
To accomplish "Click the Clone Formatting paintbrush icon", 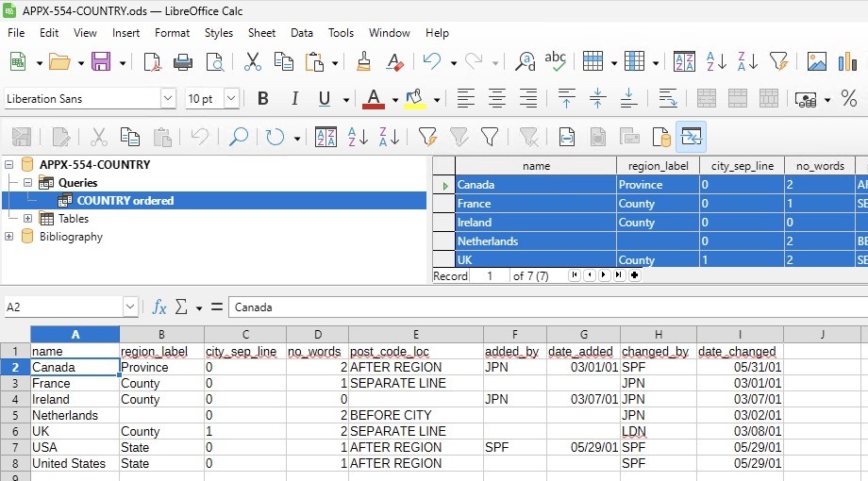I will [x=363, y=61].
